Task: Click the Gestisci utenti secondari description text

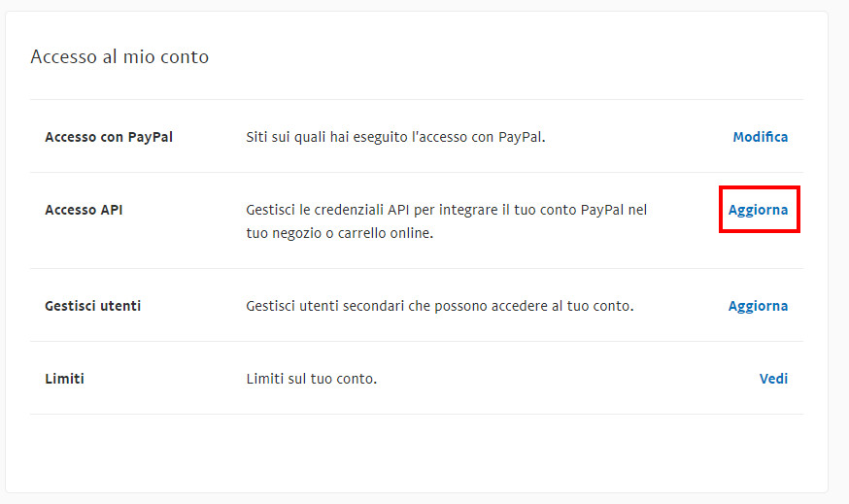Action: [440, 306]
